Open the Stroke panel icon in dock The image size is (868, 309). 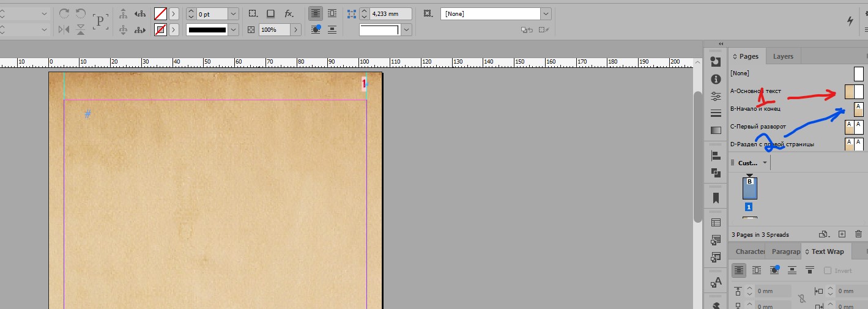tap(716, 113)
